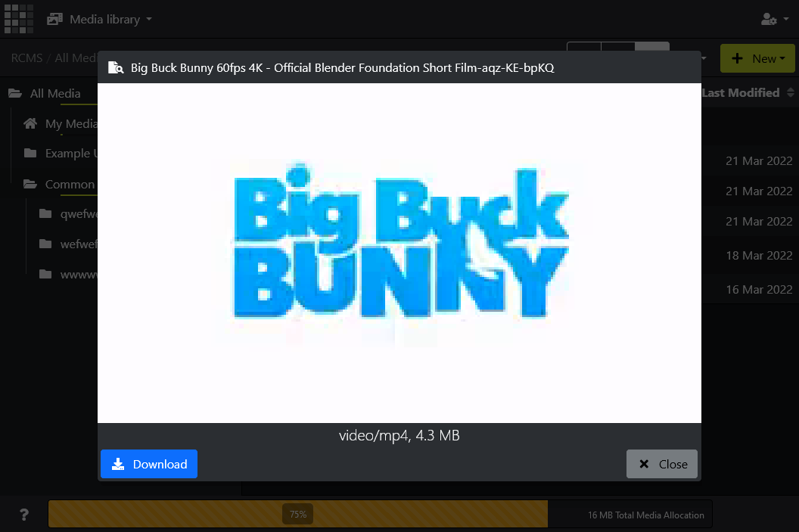799x532 pixels.
Task: Open help with the question mark icon
Action: tap(24, 514)
